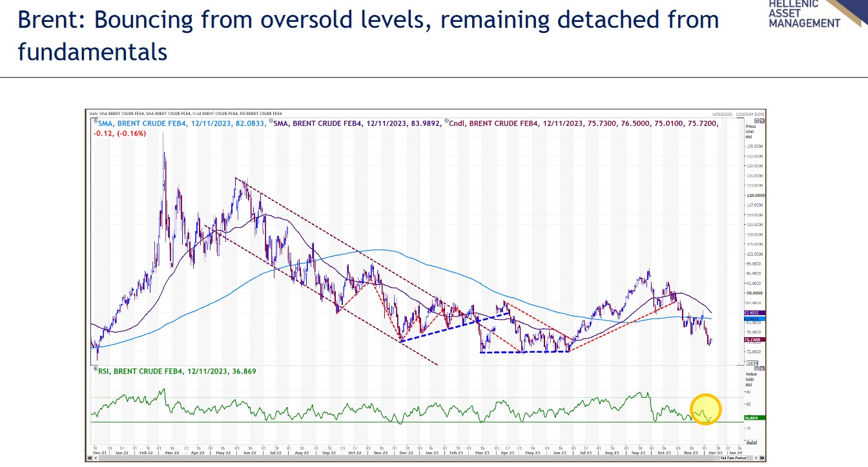Close the price chart panel
This screenshot has width=868, height=467.
pos(763,121)
